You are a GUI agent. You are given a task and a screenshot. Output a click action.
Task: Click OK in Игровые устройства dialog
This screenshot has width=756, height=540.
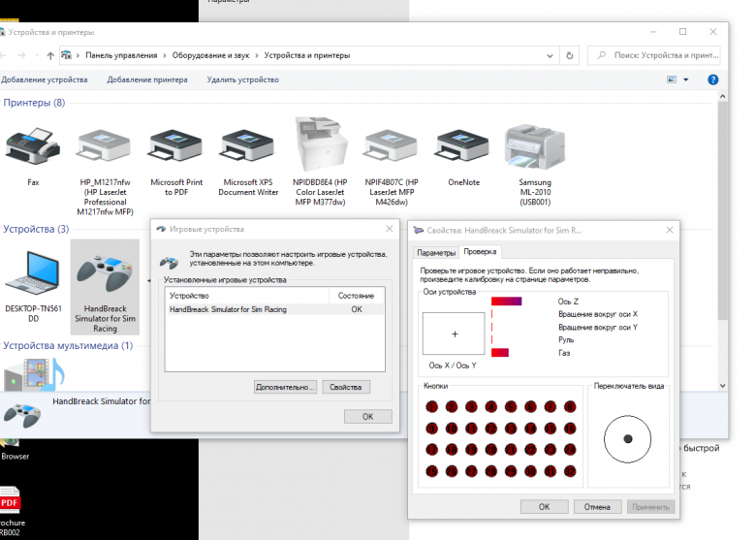coord(368,417)
